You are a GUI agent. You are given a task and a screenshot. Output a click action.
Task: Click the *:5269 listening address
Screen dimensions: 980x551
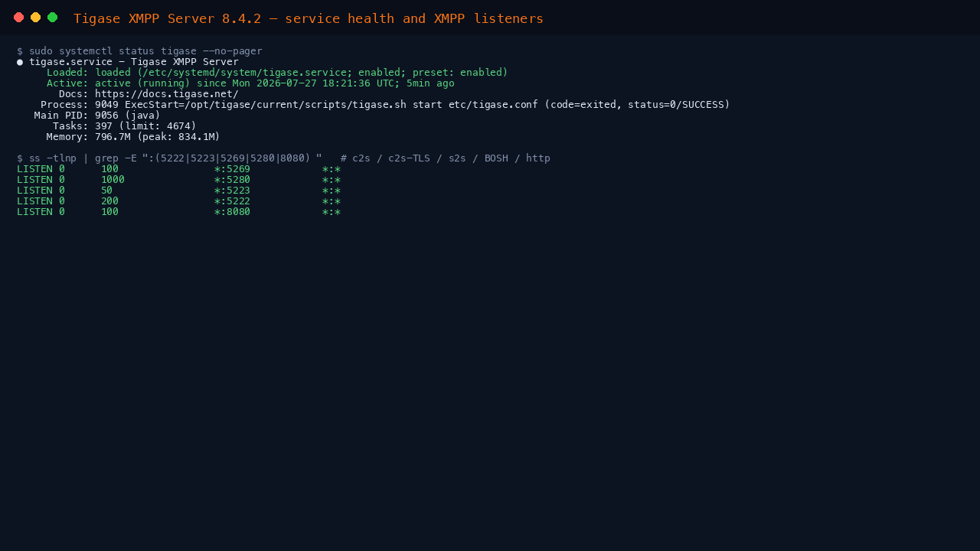[x=232, y=169]
